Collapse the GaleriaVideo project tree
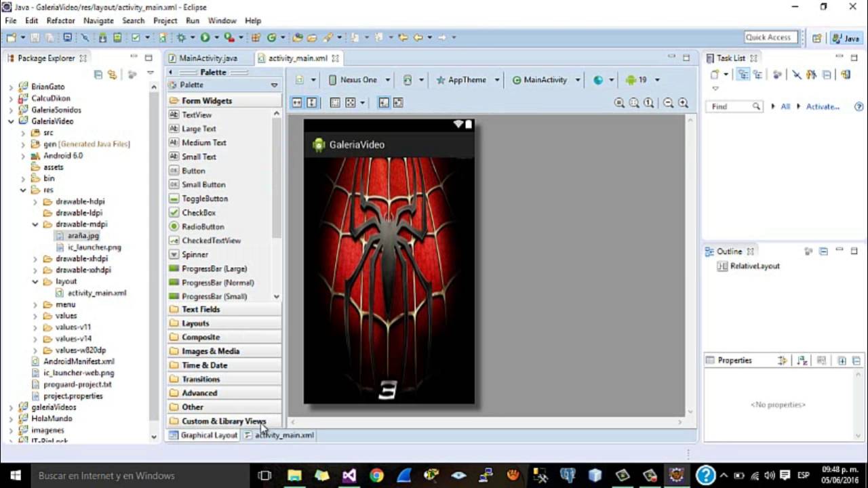The image size is (868, 488). click(x=11, y=121)
